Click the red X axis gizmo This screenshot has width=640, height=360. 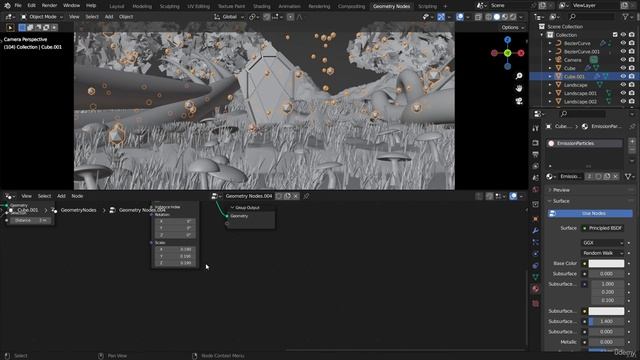pos(521,53)
